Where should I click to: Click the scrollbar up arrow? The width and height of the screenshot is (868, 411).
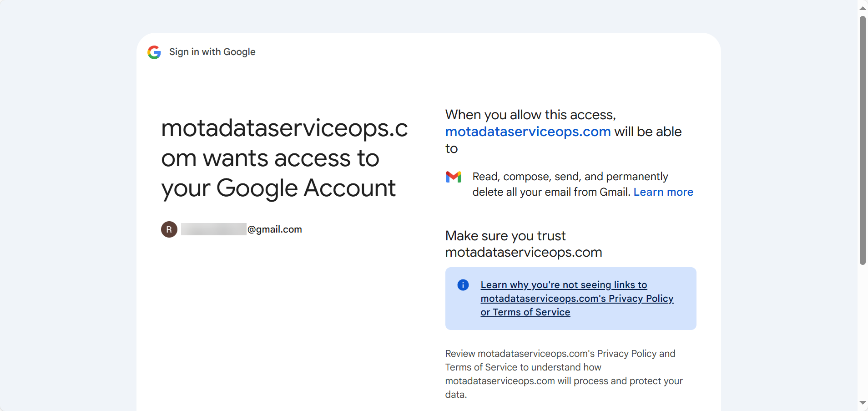[x=863, y=8]
